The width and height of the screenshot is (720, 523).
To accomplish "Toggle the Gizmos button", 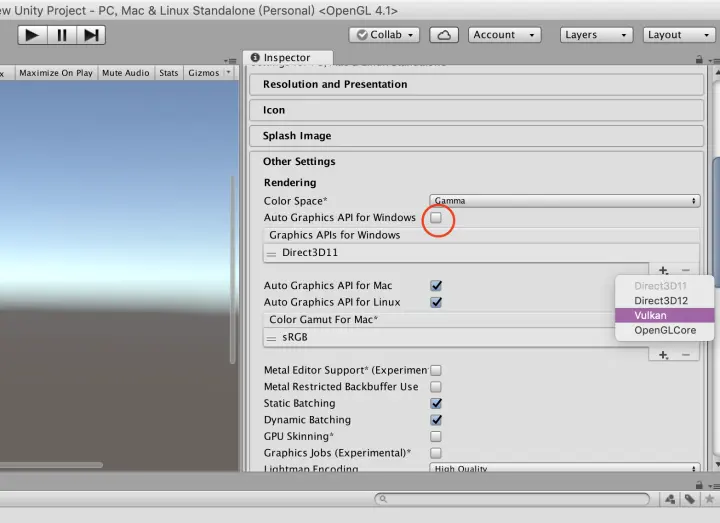I will pyautogui.click(x=204, y=73).
